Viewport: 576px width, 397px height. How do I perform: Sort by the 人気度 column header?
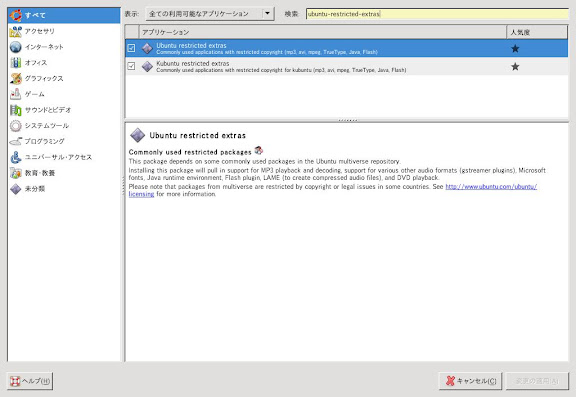coord(537,32)
